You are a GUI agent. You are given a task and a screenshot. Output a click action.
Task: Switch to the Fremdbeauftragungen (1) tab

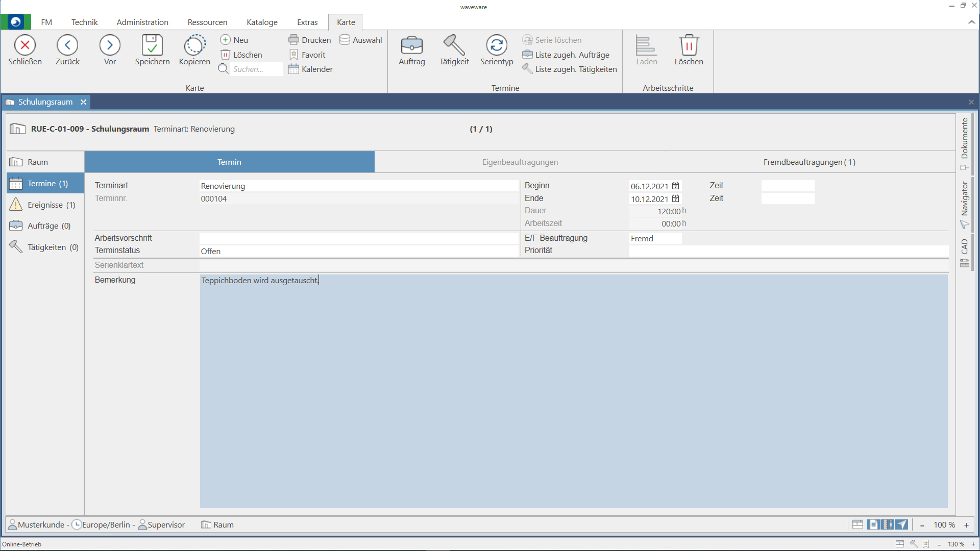(x=809, y=162)
